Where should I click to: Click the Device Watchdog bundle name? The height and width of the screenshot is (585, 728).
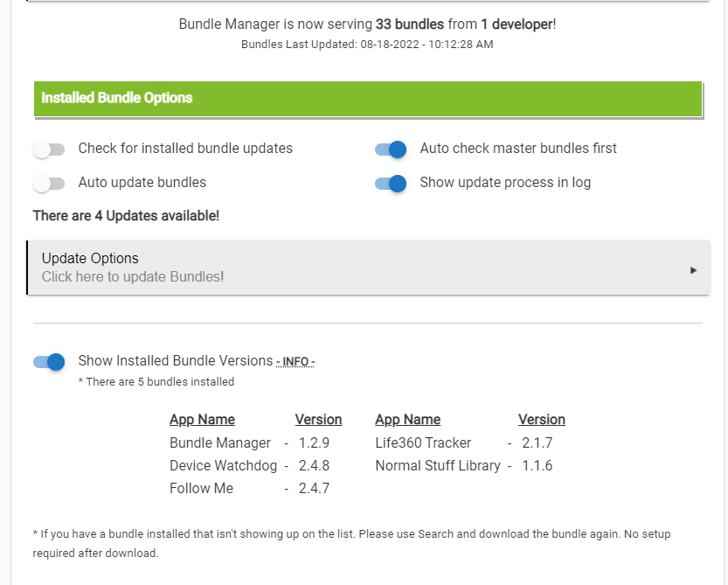click(x=223, y=465)
